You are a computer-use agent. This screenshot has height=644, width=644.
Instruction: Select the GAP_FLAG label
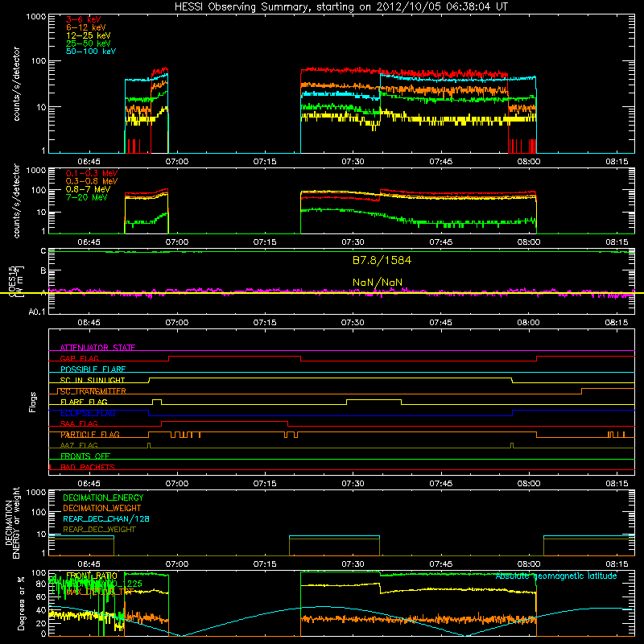[79, 358]
